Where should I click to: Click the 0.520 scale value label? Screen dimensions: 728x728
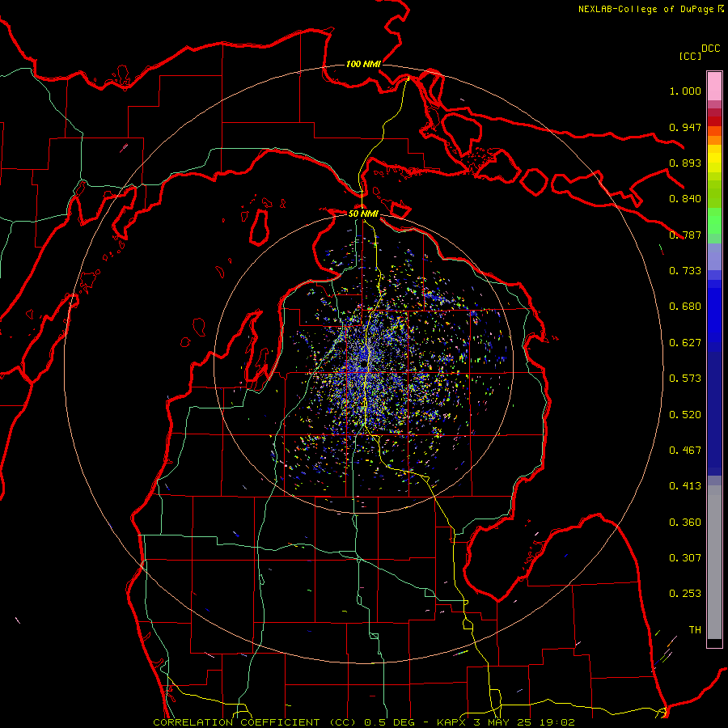pos(685,415)
